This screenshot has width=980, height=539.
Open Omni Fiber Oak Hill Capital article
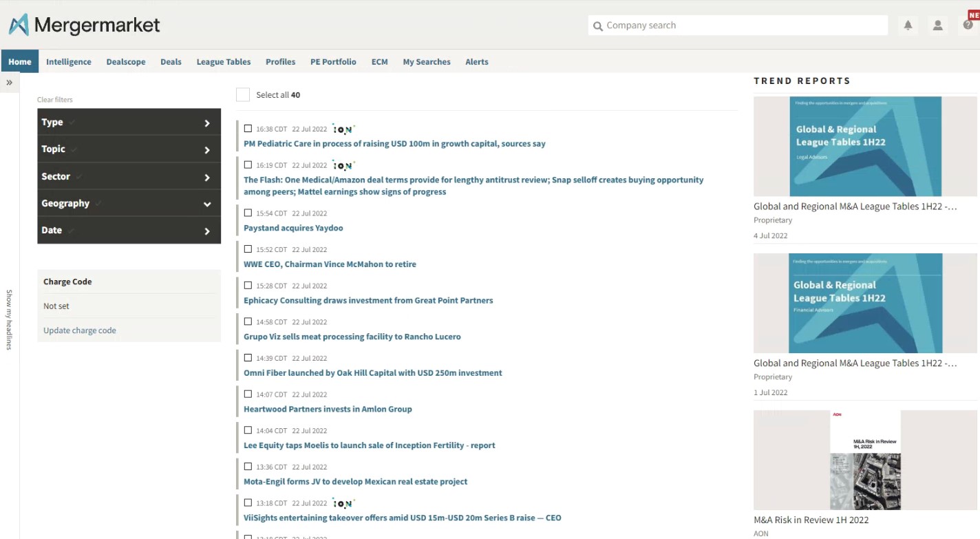tap(373, 373)
